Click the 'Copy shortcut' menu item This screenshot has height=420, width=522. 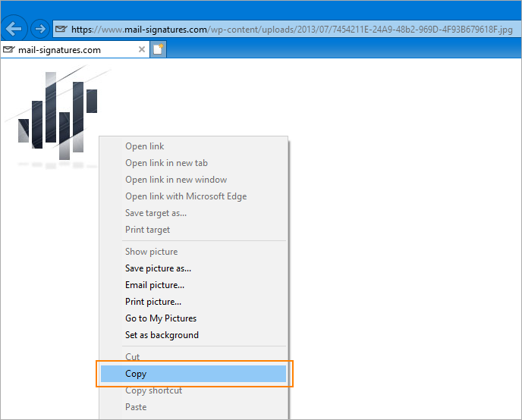coord(153,390)
